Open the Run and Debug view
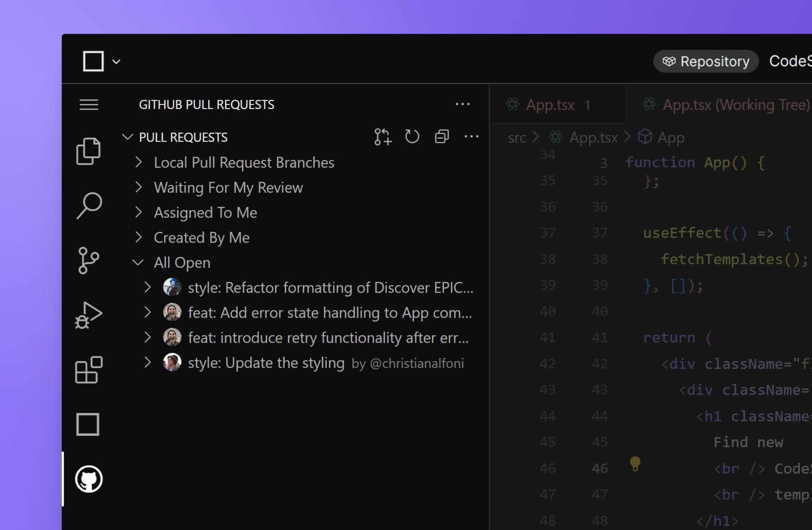This screenshot has width=812, height=530. [x=88, y=315]
